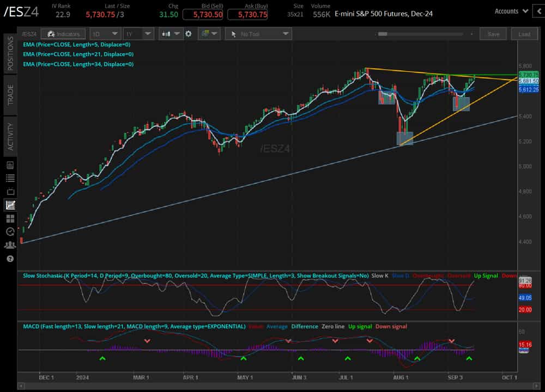The height and width of the screenshot is (392, 545).
Task: Click the Last price 5,730.75
Action: (100, 15)
